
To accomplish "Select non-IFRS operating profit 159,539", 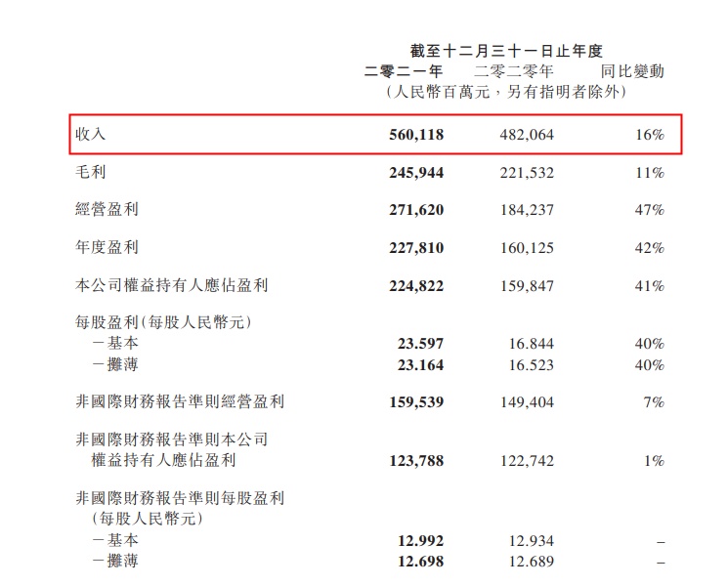I will pyautogui.click(x=416, y=402).
